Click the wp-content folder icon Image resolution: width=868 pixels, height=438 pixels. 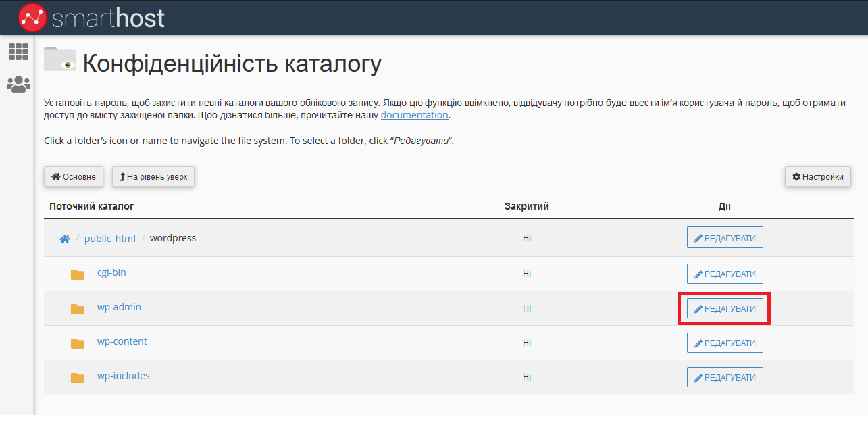point(78,343)
